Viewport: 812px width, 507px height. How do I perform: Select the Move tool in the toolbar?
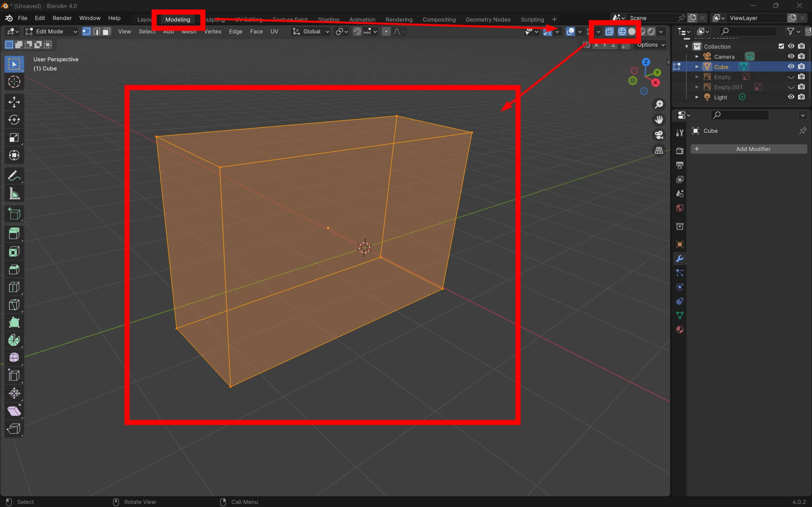tap(14, 102)
